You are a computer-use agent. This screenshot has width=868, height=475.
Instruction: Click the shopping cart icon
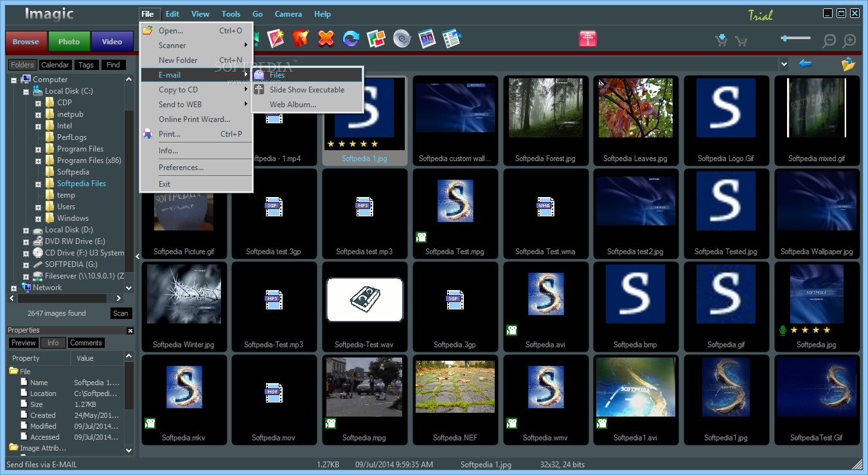coord(741,41)
